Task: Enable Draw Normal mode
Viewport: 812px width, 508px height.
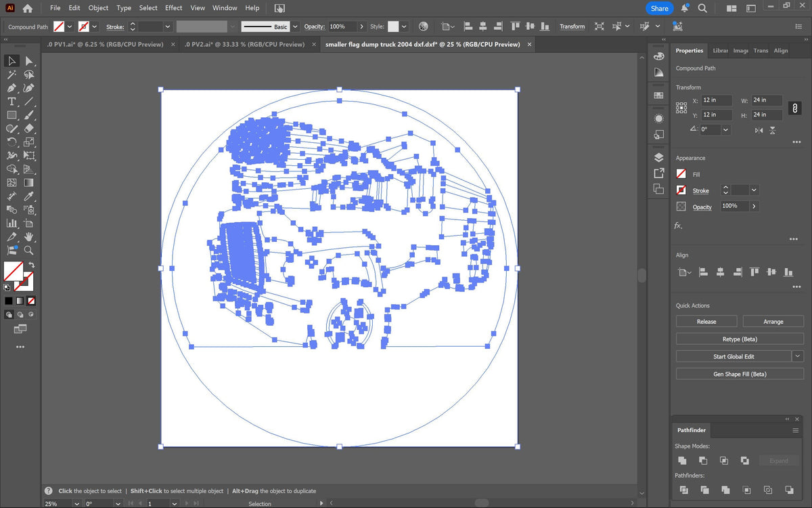Action: pyautogui.click(x=9, y=315)
